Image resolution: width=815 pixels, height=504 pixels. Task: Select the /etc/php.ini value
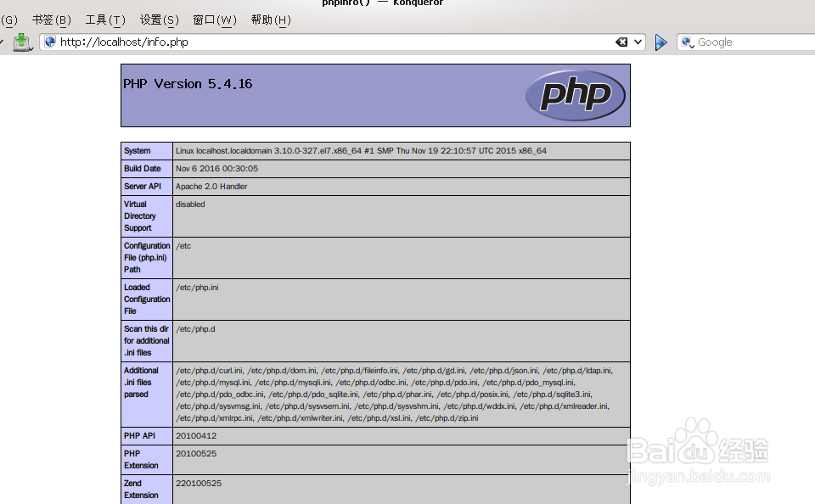tap(197, 288)
